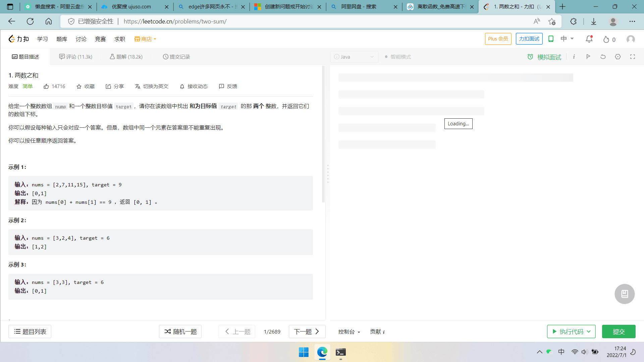The width and height of the screenshot is (644, 362).
Task: Click the green 提交 submit button
Action: (x=619, y=331)
